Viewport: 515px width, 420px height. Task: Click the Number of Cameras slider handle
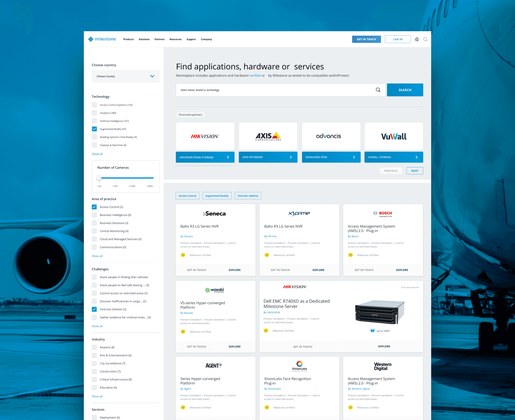click(99, 178)
